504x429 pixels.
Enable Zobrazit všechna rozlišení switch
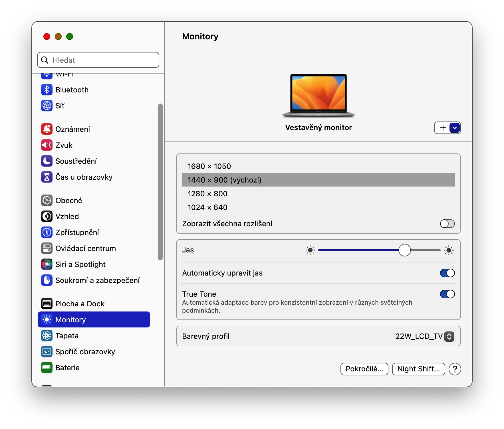pyautogui.click(x=447, y=224)
